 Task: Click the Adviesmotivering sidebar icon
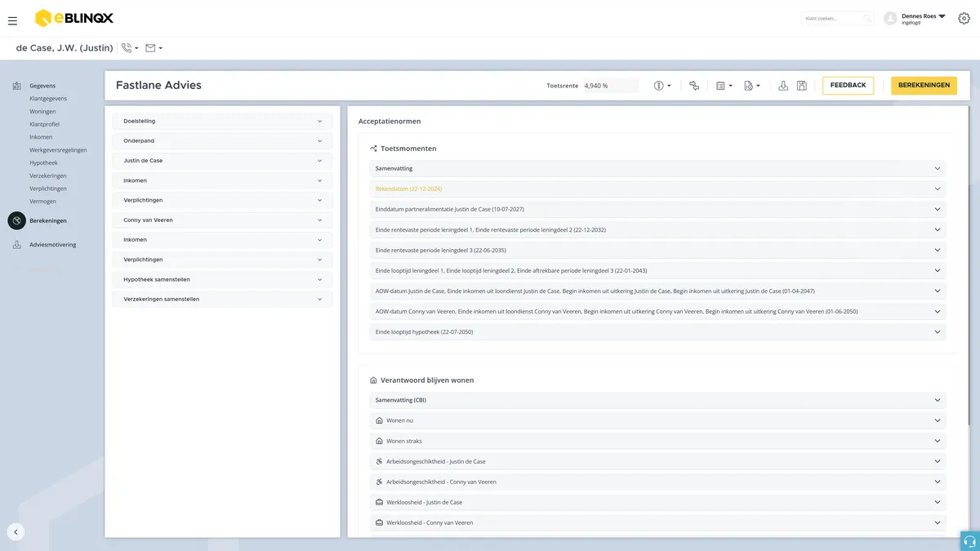(17, 245)
